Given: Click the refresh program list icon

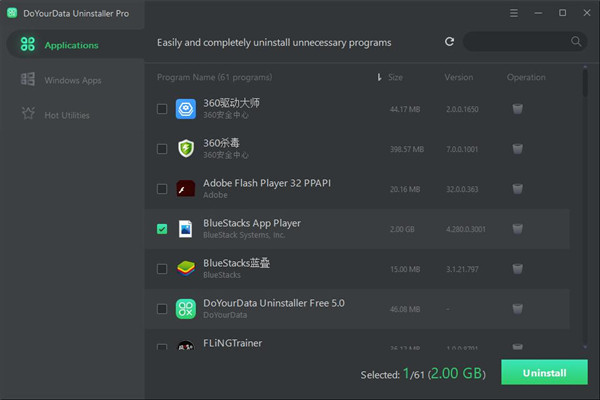Looking at the screenshot, I should tap(450, 42).
